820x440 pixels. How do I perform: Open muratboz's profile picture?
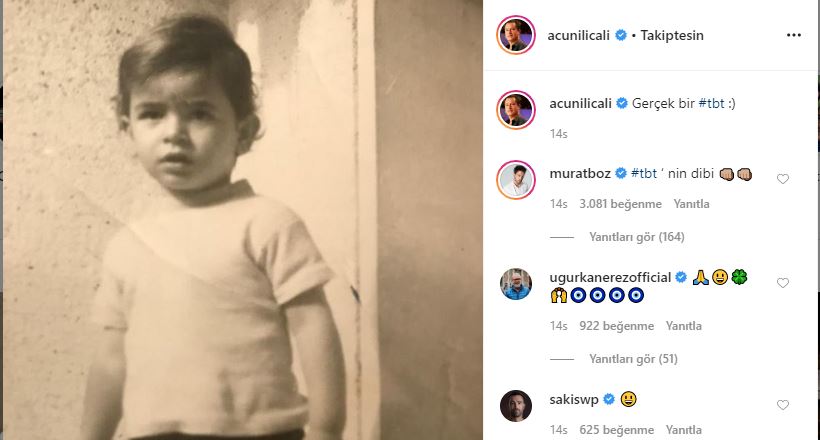(x=516, y=178)
